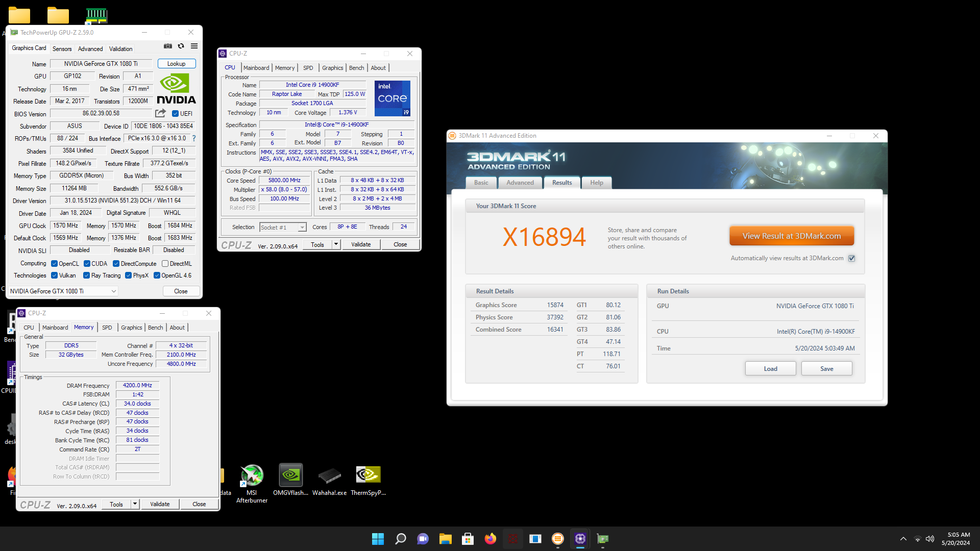Open Microsoft Store taskbar icon
This screenshot has height=551, width=980.
pyautogui.click(x=468, y=539)
